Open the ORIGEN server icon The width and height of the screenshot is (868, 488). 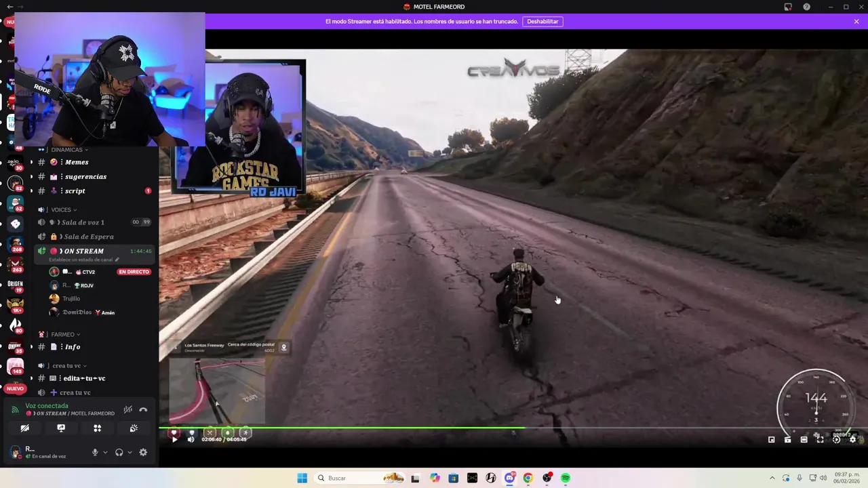coord(15,285)
